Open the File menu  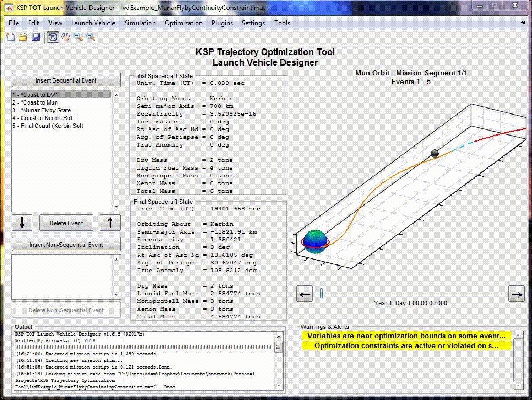coord(14,23)
